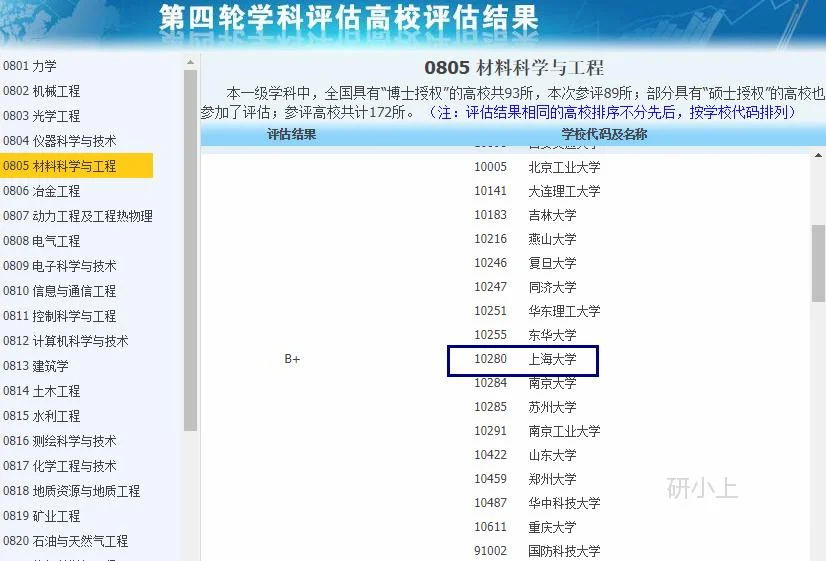Click school code 91002

tap(490, 551)
